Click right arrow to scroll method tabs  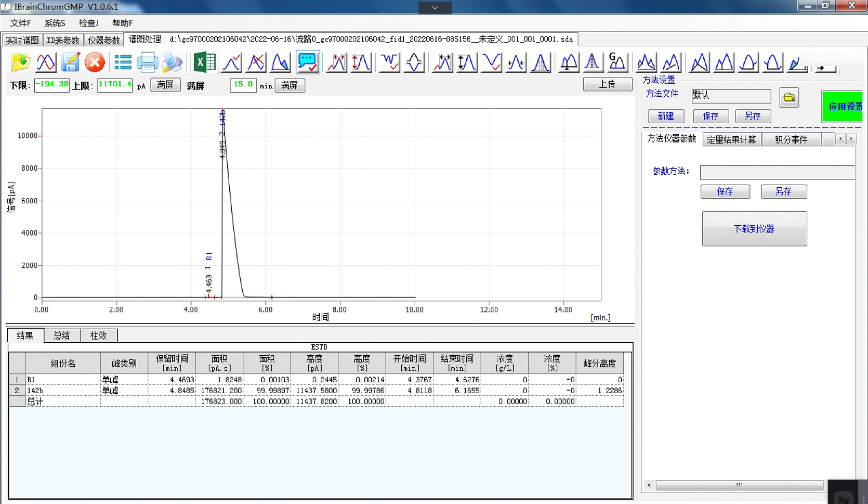point(851,139)
